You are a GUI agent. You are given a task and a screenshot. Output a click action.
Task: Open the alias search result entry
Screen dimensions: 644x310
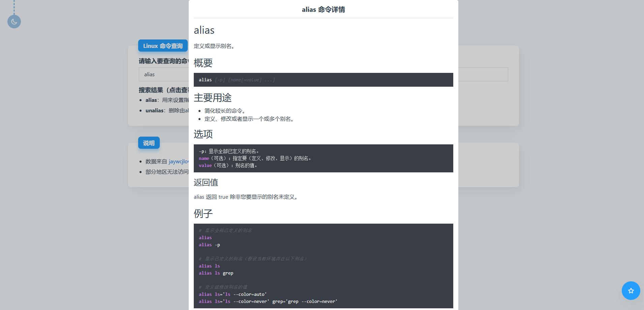pyautogui.click(x=167, y=100)
